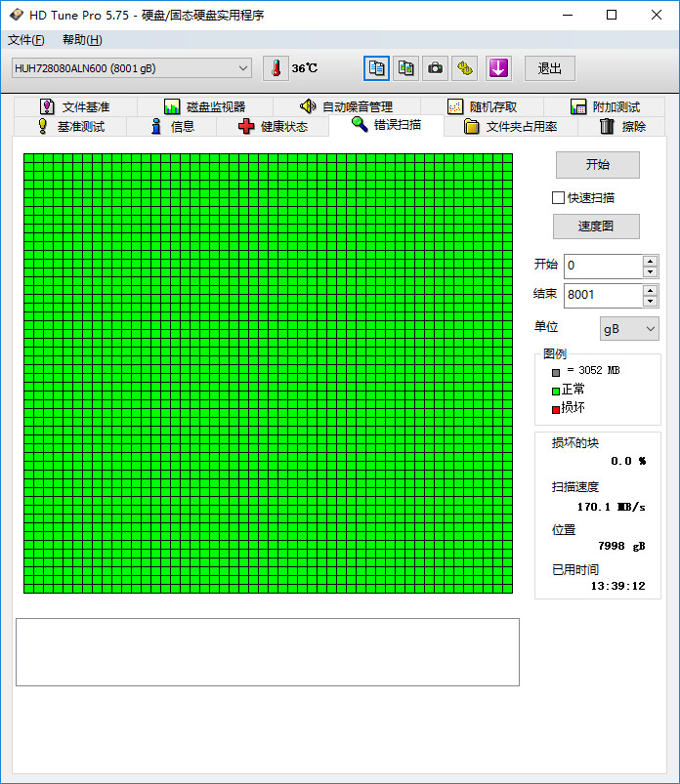The image size is (680, 784).
Task: Increase the 开始 start value with up arrow
Action: click(650, 261)
